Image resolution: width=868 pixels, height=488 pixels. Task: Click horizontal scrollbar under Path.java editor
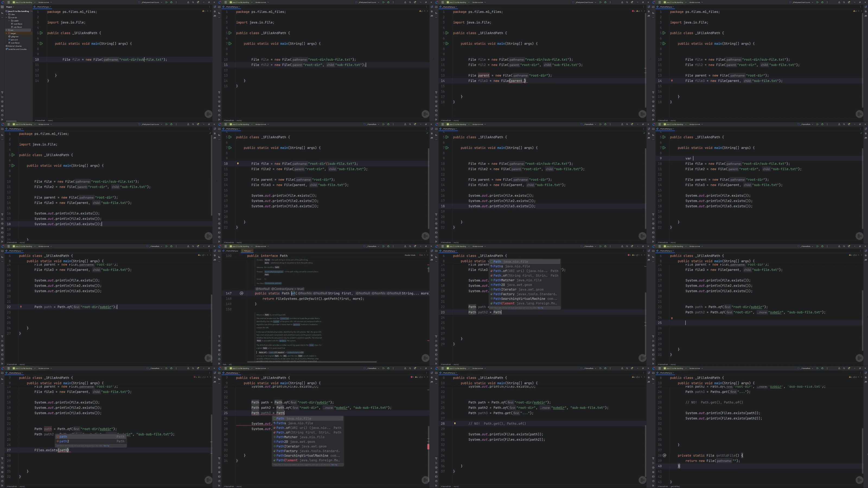point(312,362)
